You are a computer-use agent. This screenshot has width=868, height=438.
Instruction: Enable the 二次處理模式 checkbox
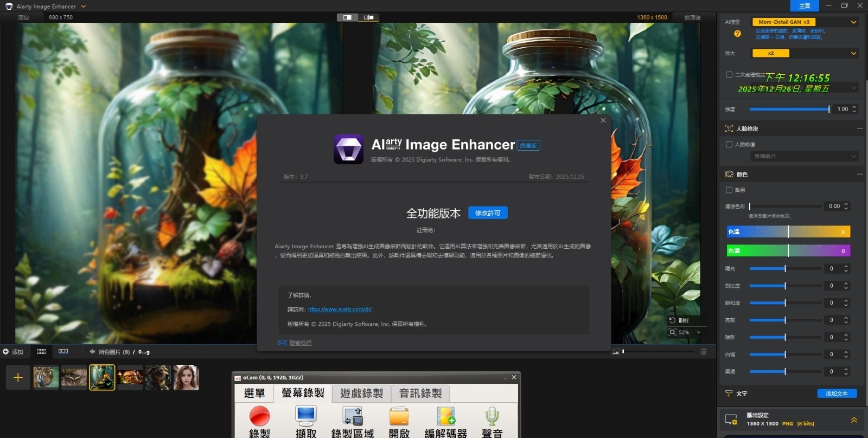pyautogui.click(x=729, y=75)
